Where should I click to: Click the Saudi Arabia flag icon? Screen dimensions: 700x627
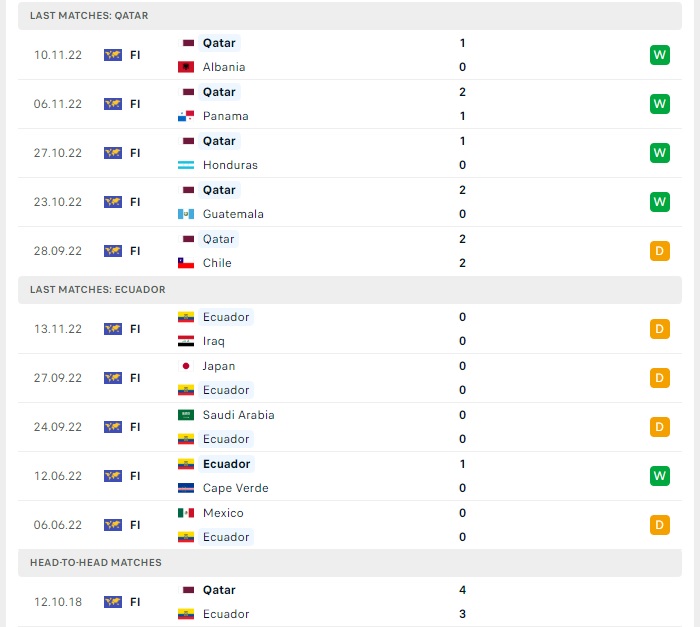[x=186, y=415]
